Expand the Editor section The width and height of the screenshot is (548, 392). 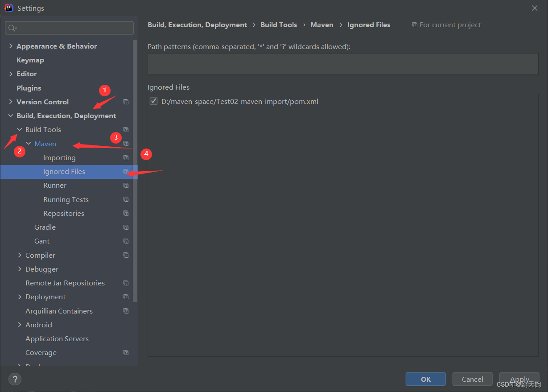pyautogui.click(x=11, y=74)
